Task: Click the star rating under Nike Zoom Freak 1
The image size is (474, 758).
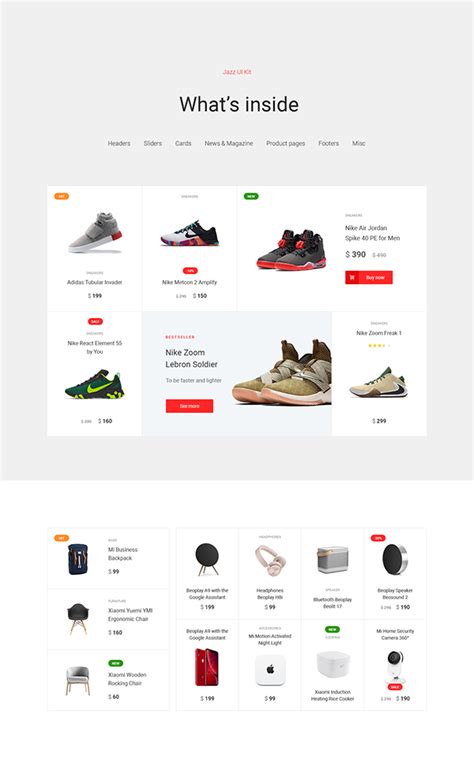Action: tap(379, 346)
